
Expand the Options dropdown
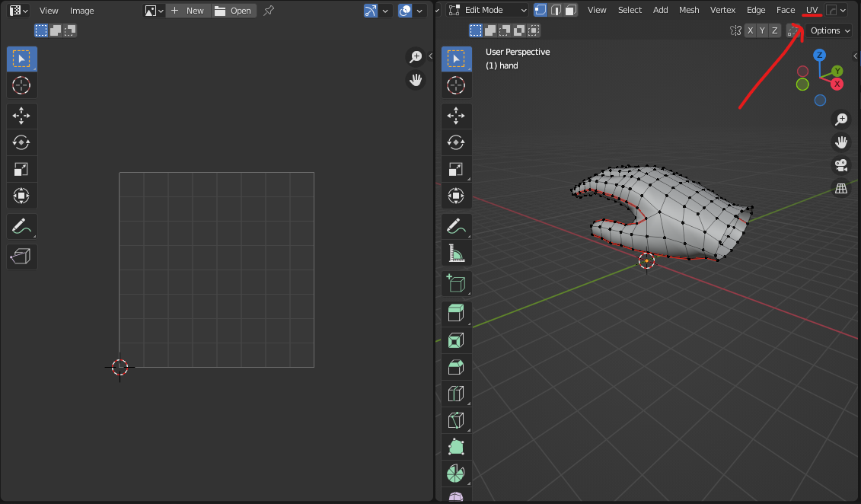click(830, 30)
